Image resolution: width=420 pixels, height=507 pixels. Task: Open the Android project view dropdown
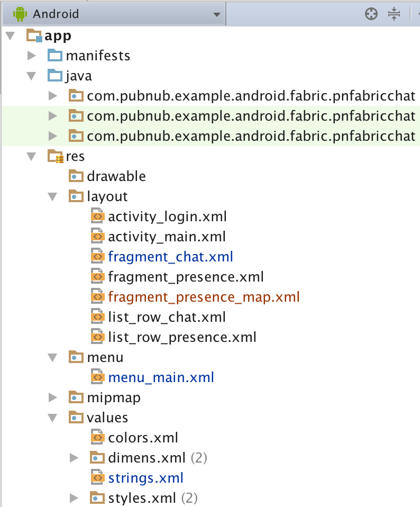click(x=217, y=13)
